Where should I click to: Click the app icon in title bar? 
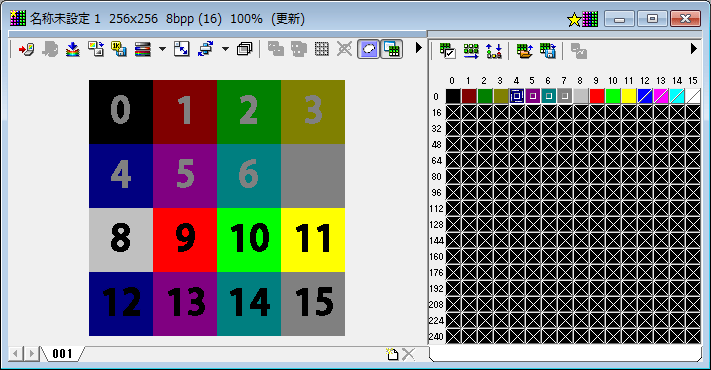[18, 18]
